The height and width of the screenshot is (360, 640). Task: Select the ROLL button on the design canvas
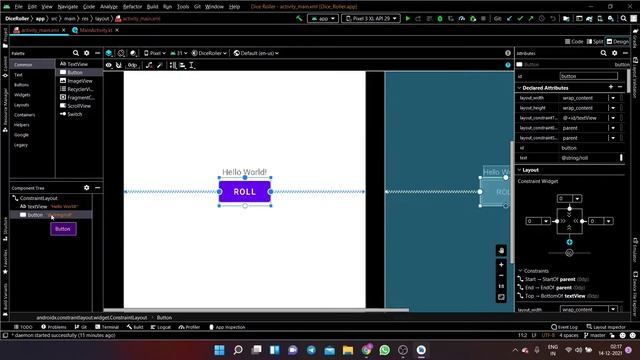click(245, 192)
